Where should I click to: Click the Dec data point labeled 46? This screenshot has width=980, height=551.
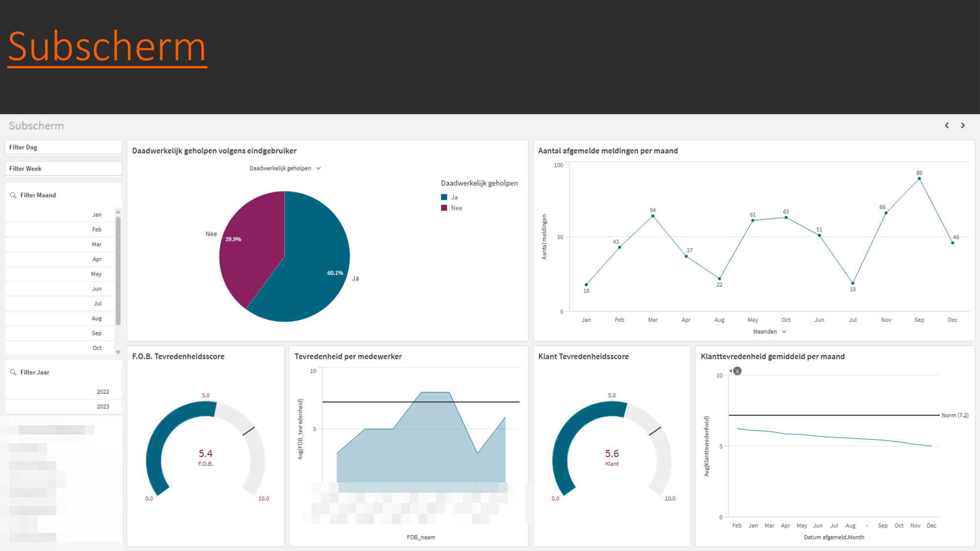[x=953, y=243]
